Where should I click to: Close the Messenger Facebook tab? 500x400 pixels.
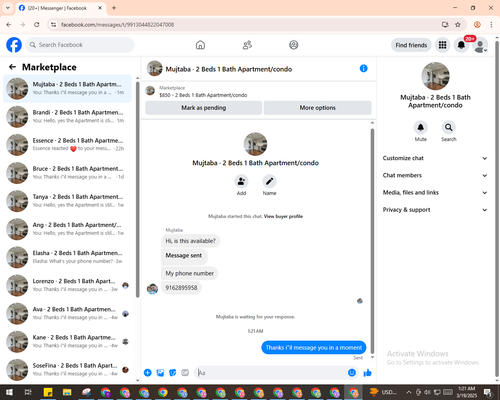tap(100, 8)
